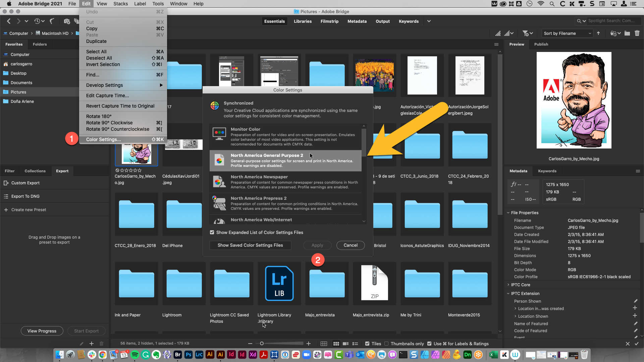This screenshot has width=644, height=362.
Task: Open the Return to Adobe Photoshop boomerang icon
Action: coord(52,21)
